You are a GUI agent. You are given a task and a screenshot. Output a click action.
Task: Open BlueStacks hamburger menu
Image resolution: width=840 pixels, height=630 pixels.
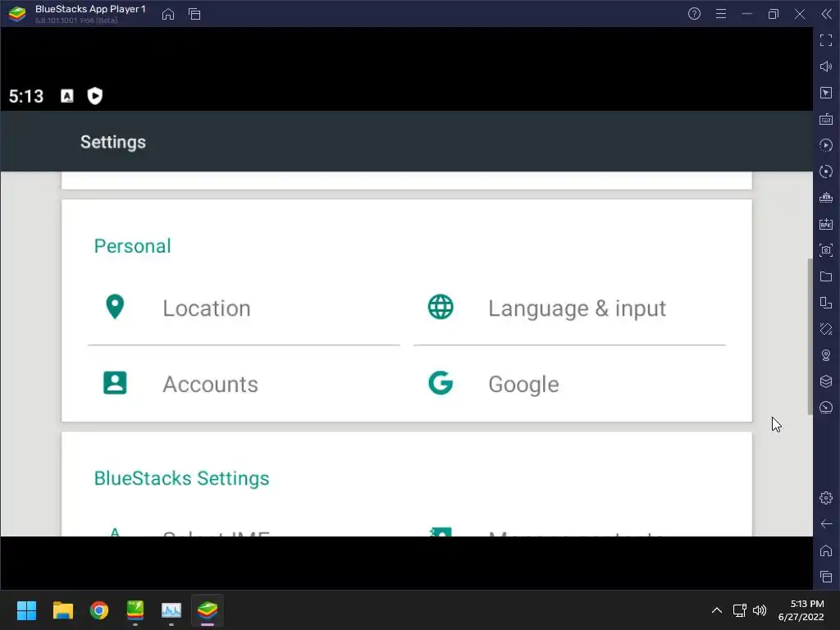pos(721,14)
